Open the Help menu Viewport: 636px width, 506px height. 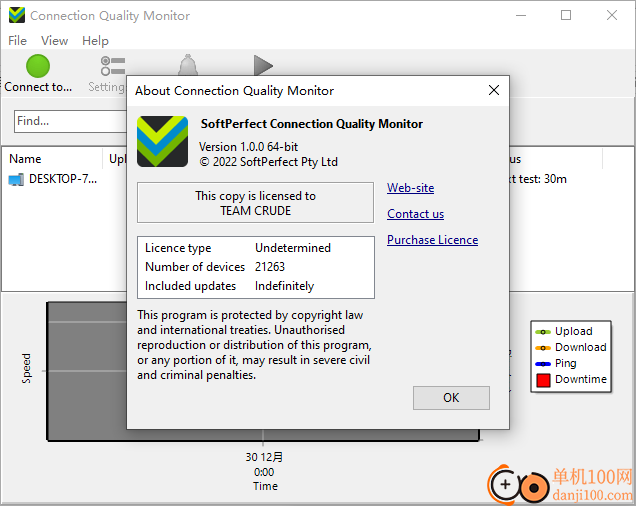(95, 41)
